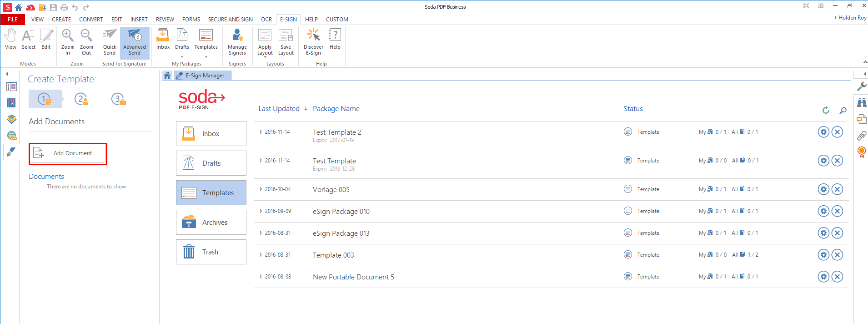Expand the eSign Package 010 row
Viewport: 868px width, 324px height.
[261, 211]
